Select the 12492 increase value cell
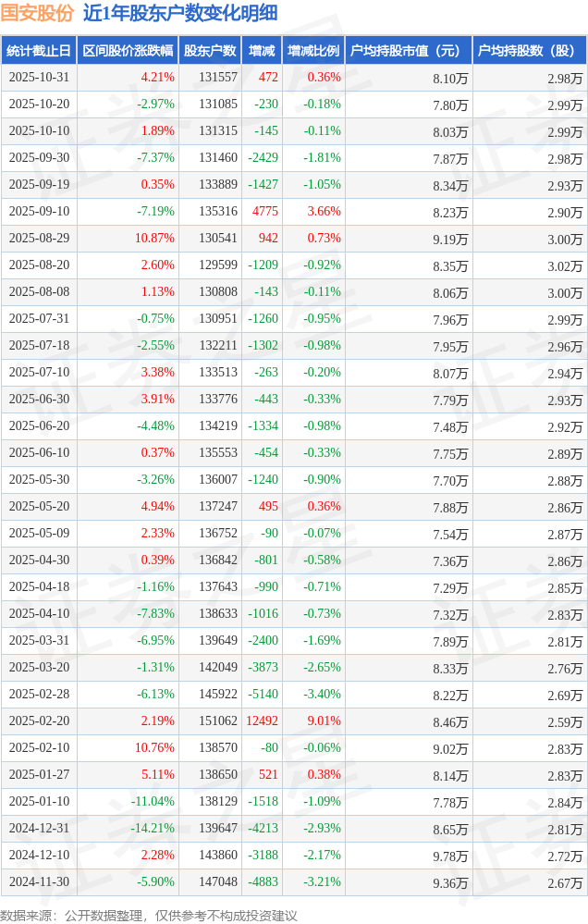 (x=262, y=721)
